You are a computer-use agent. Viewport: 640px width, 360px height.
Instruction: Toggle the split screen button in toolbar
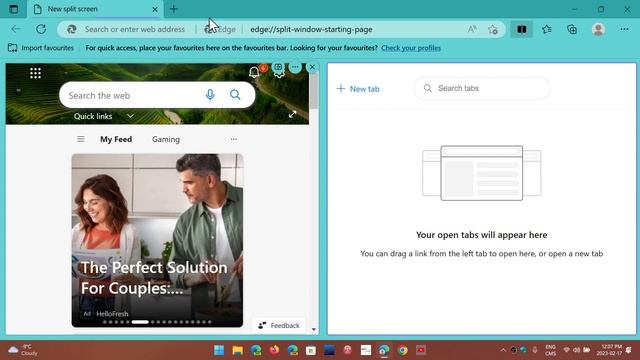(x=522, y=29)
